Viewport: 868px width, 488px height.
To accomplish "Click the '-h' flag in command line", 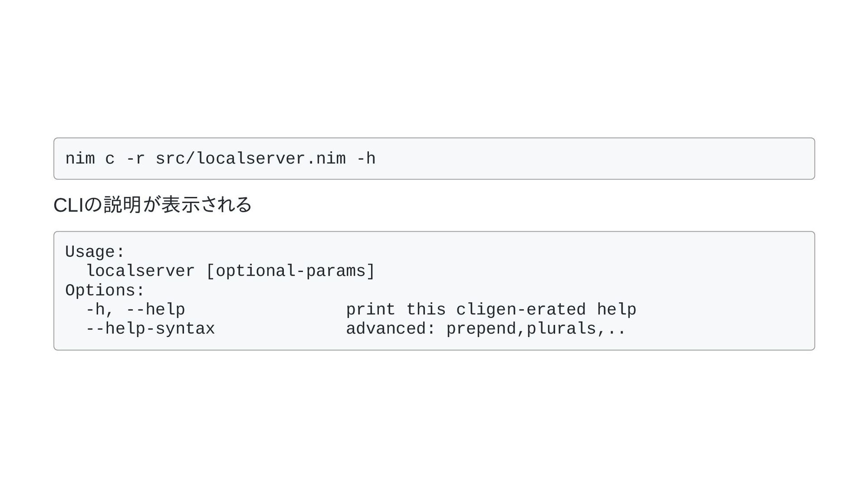I will [366, 159].
